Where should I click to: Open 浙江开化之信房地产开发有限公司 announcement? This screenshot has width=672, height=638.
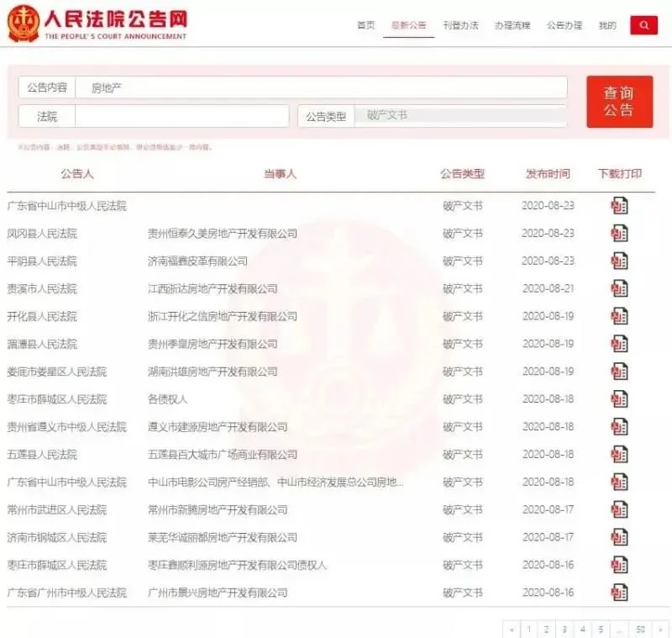coord(223,316)
